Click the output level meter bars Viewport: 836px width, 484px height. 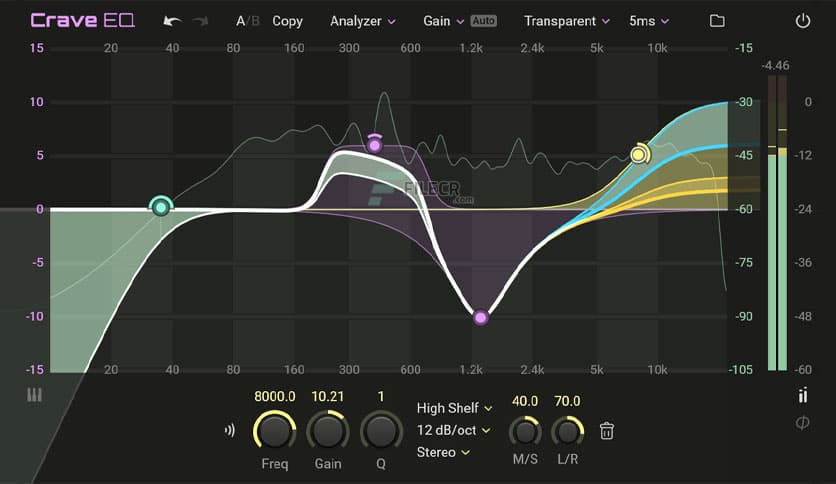777,223
